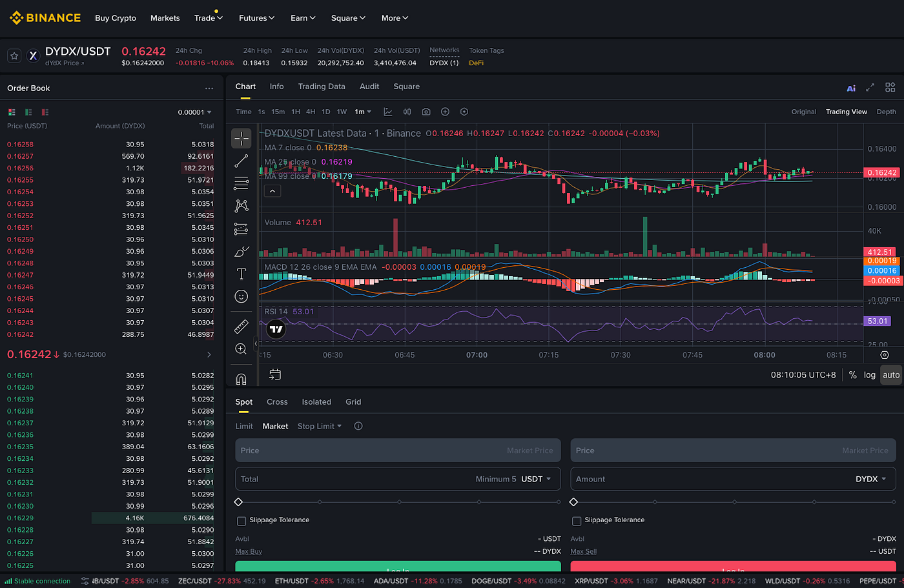The image size is (904, 588).
Task: Open the Stop Limit order type dropdown
Action: pyautogui.click(x=320, y=426)
